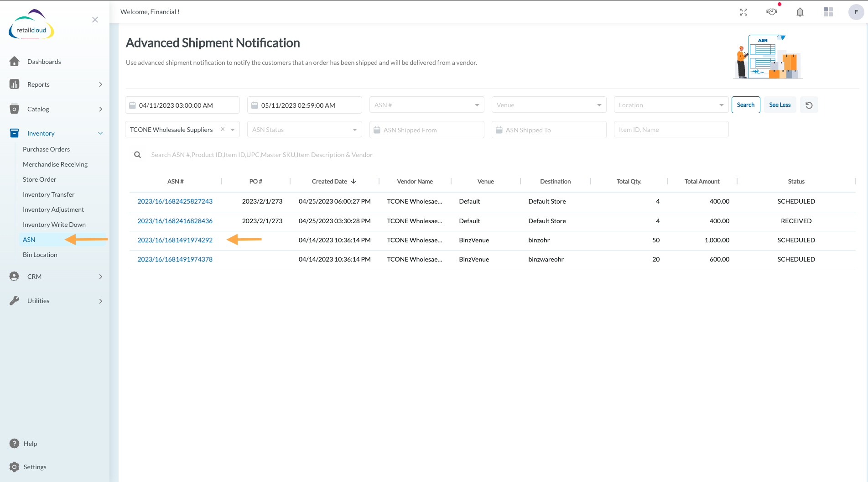Image resolution: width=868 pixels, height=482 pixels.
Task: Open the ASN Status dropdown
Action: [x=304, y=130]
